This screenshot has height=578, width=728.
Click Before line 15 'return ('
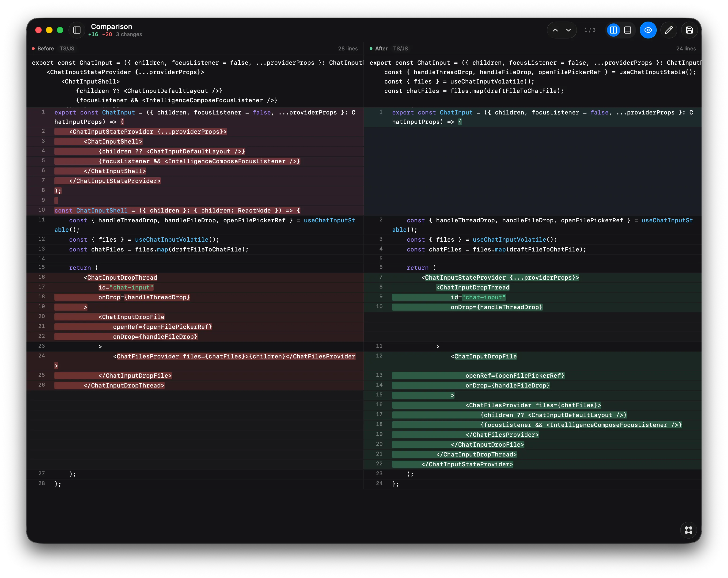pyautogui.click(x=83, y=268)
